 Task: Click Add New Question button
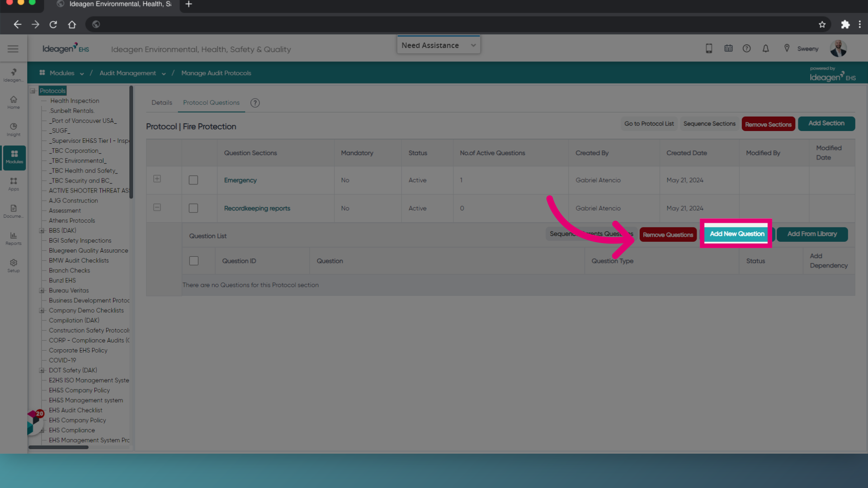[x=737, y=234]
